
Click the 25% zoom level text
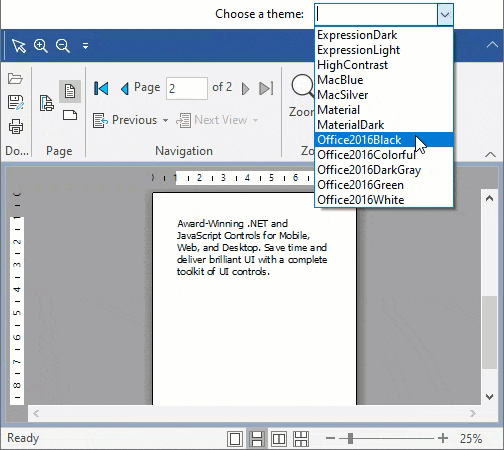pos(471,438)
